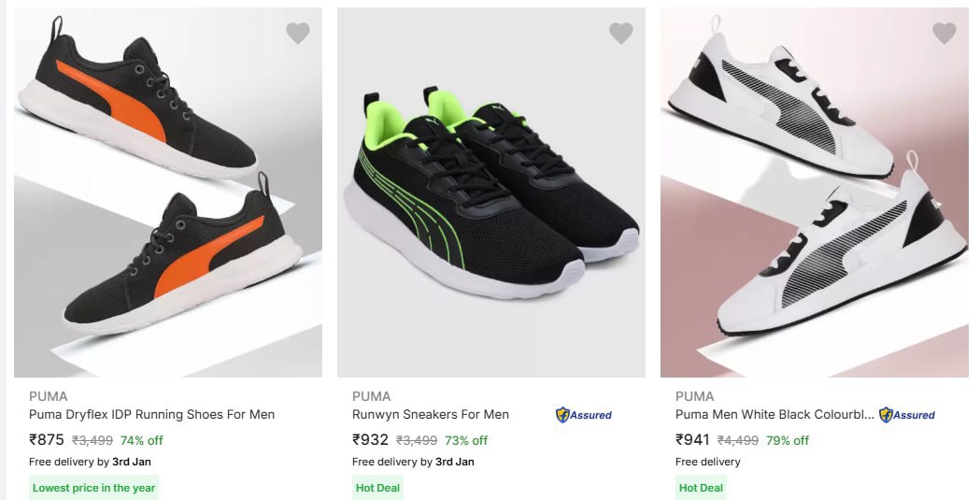
Task: Click the 79% off discount label
Action: [x=788, y=440]
